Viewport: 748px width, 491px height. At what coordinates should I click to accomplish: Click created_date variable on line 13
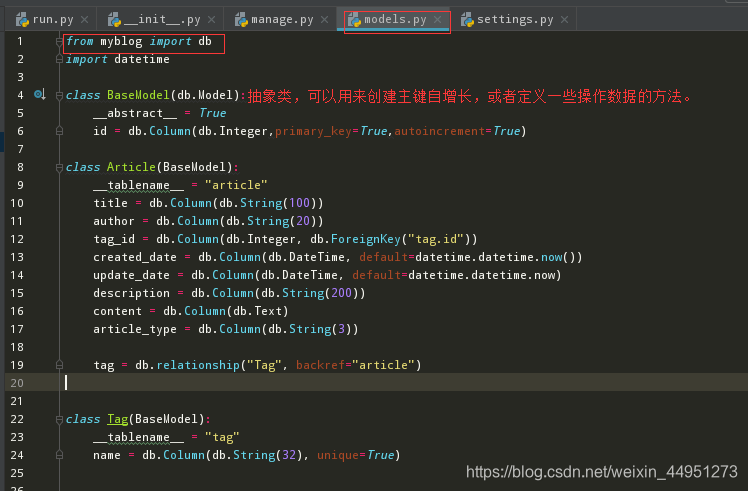135,257
